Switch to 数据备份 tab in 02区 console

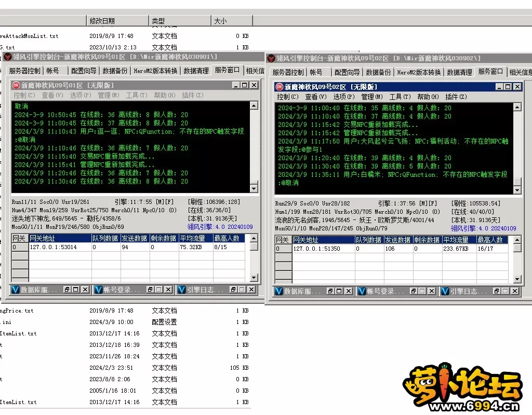pos(378,72)
